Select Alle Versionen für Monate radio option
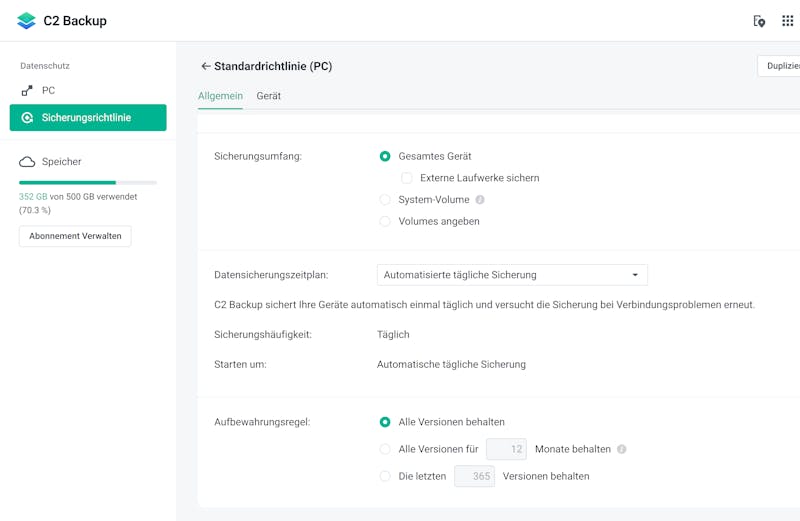Image resolution: width=800 pixels, height=521 pixels. [x=385, y=449]
